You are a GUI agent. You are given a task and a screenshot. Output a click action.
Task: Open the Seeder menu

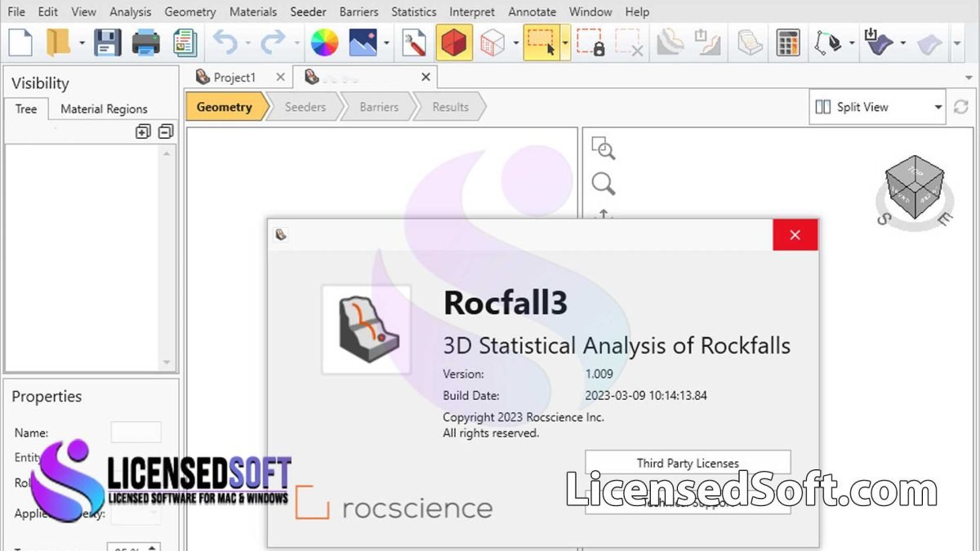(x=309, y=11)
